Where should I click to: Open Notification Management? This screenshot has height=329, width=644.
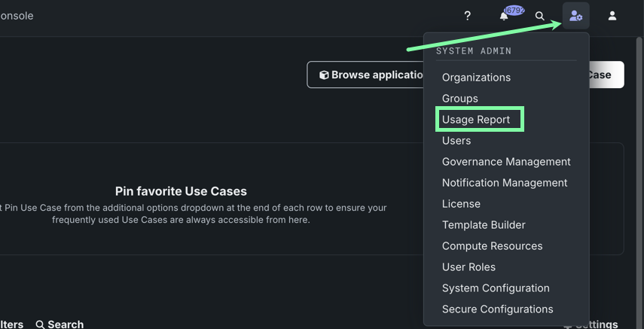point(505,183)
